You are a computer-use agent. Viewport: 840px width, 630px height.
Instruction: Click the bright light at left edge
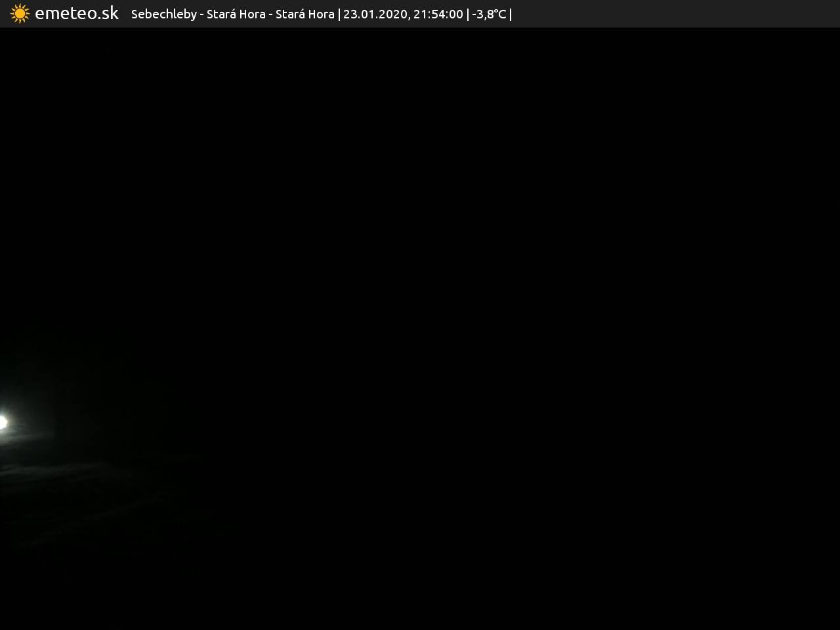click(3, 423)
